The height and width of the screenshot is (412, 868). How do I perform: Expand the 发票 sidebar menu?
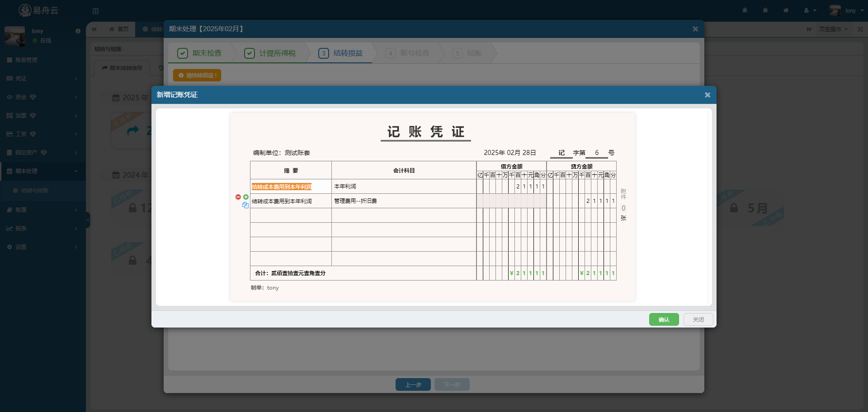pyautogui.click(x=43, y=116)
